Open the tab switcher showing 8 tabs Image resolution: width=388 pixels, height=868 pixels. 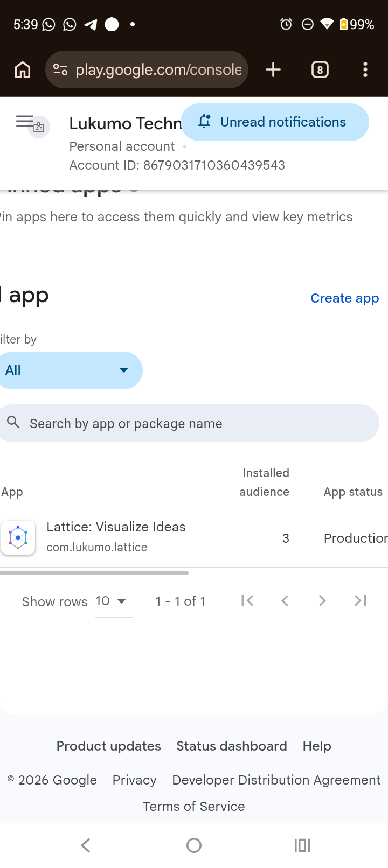320,70
